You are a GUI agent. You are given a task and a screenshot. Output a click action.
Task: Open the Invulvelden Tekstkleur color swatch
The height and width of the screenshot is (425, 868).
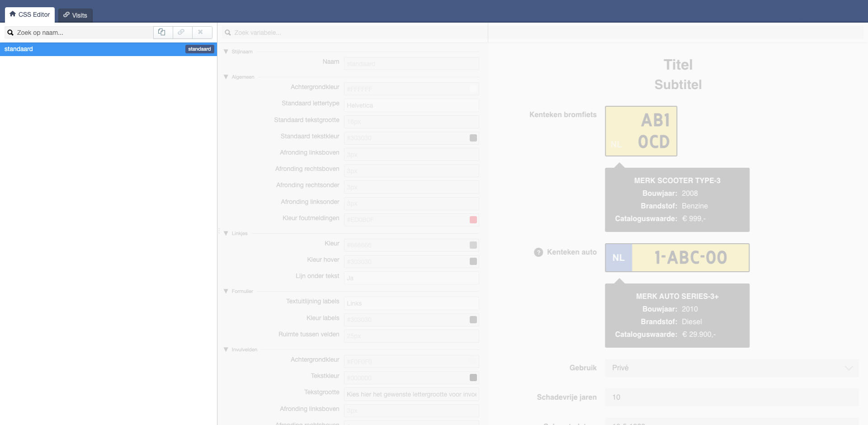pos(473,378)
